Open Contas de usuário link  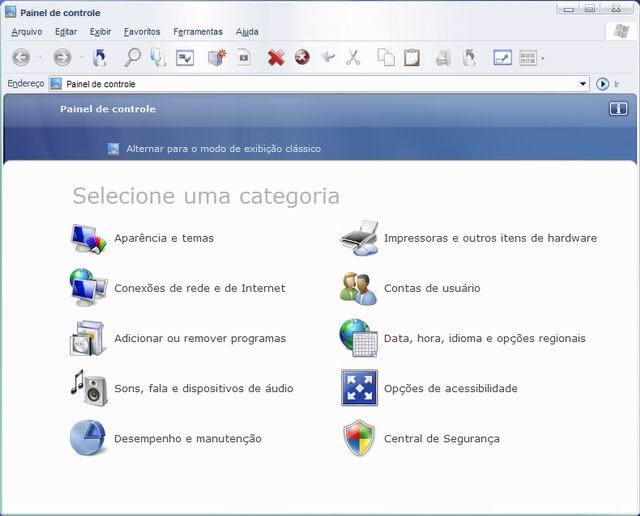(432, 288)
